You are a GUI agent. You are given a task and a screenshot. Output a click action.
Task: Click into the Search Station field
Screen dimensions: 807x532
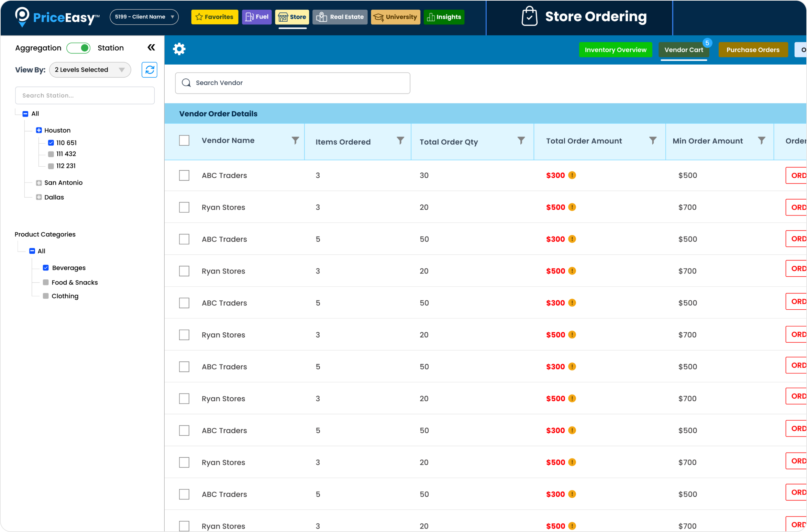coord(85,96)
